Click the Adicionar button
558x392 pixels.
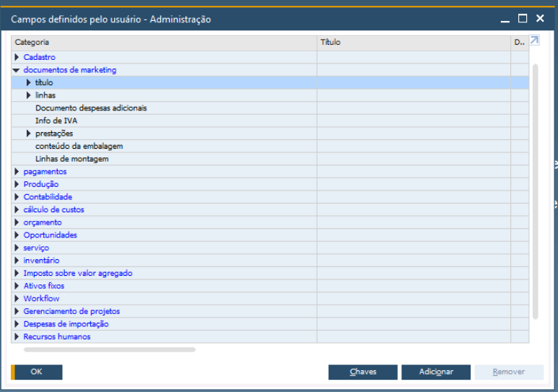point(436,372)
